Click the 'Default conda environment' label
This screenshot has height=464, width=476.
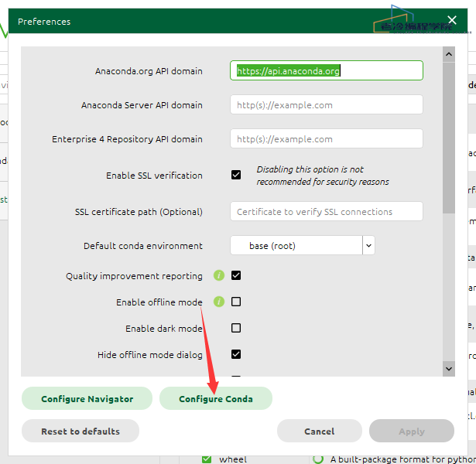tap(143, 246)
